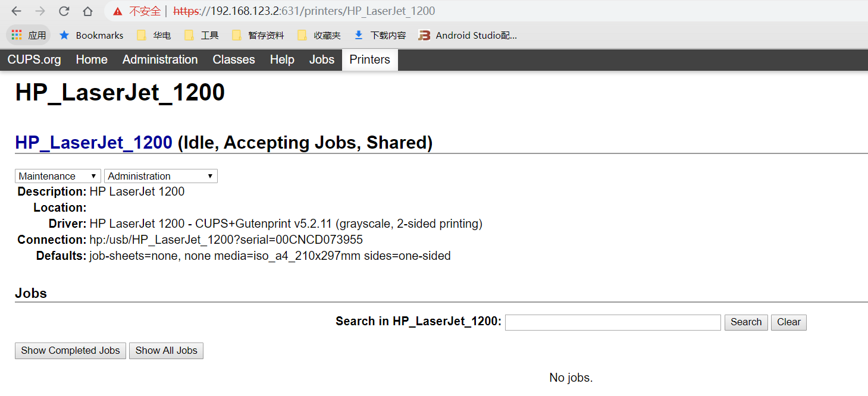Follow the blue HP_LaserJet_1200 printer link

[x=93, y=143]
